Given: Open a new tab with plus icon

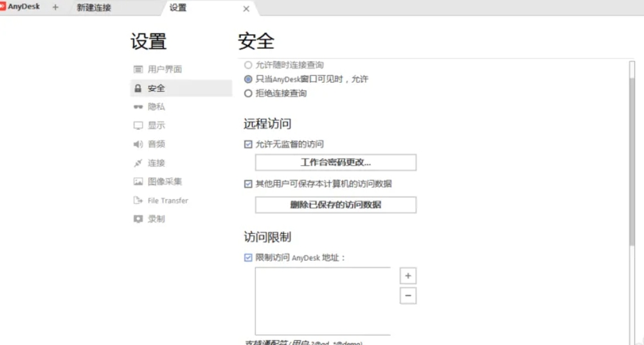Looking at the screenshot, I should (x=55, y=8).
